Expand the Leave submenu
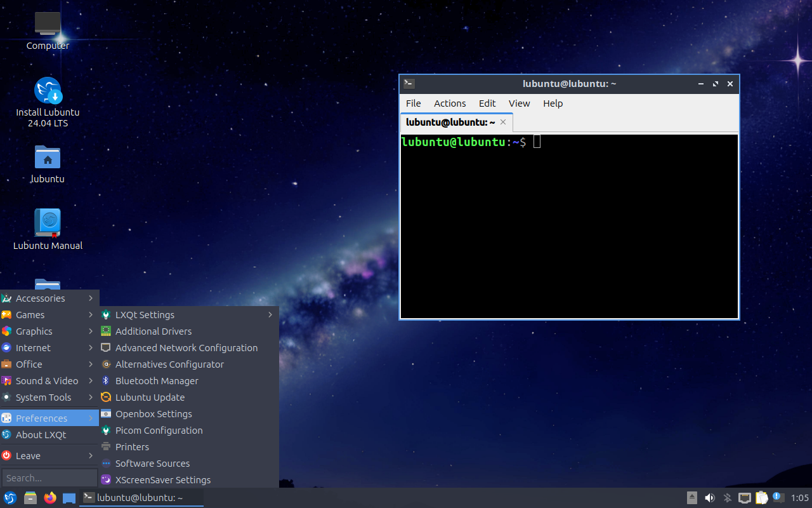 tap(49, 456)
